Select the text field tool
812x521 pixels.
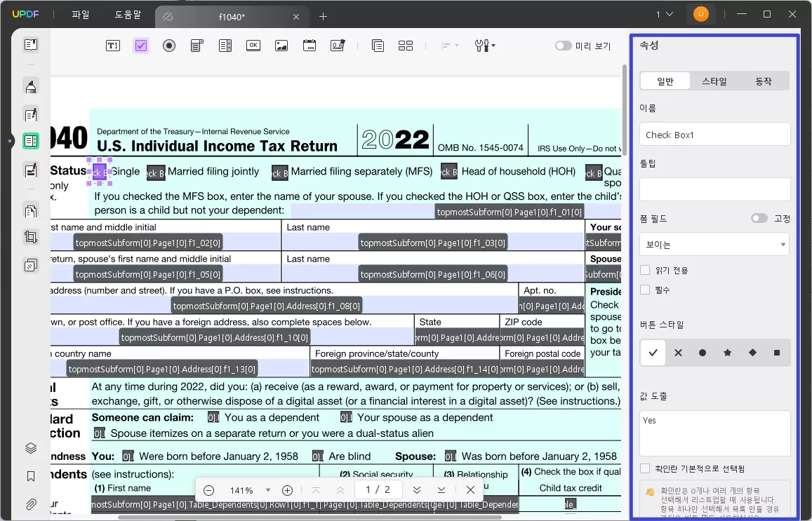click(113, 46)
